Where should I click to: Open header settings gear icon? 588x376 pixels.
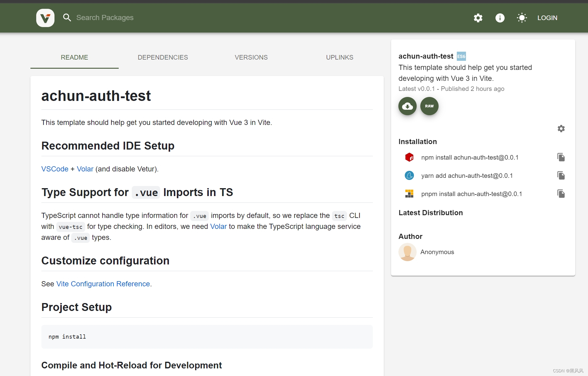click(478, 18)
